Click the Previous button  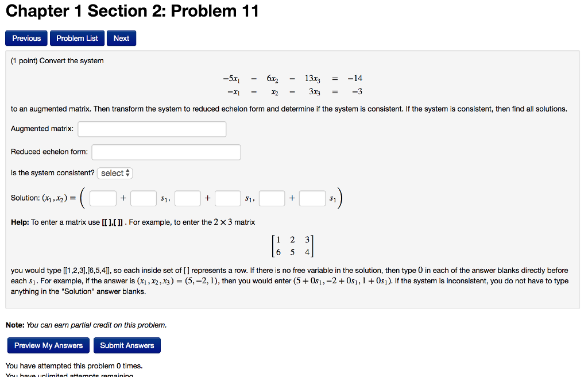coord(26,38)
